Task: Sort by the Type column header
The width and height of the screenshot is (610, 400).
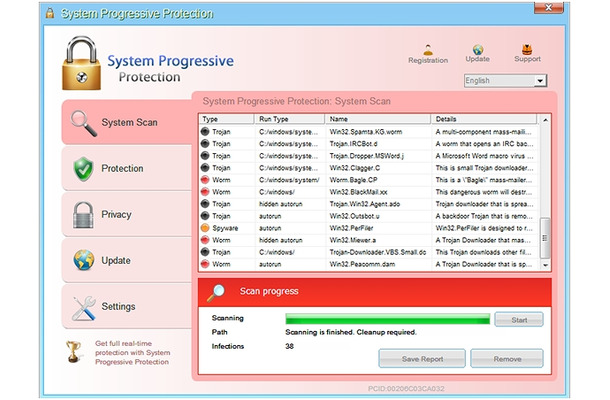Action: [x=226, y=119]
